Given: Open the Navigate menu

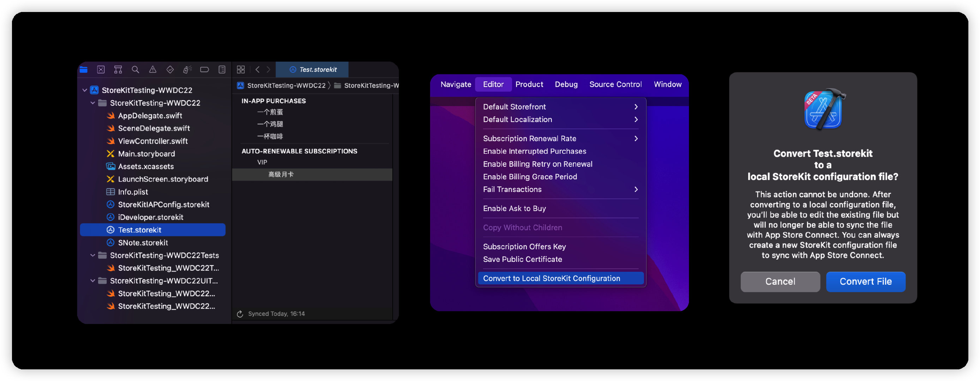Looking at the screenshot, I should (x=456, y=84).
